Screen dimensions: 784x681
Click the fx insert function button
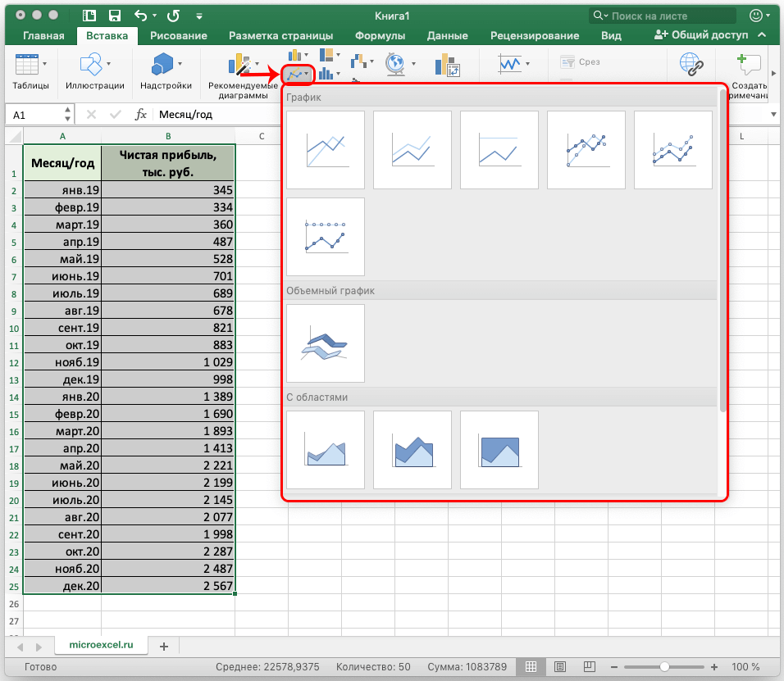[x=140, y=115]
